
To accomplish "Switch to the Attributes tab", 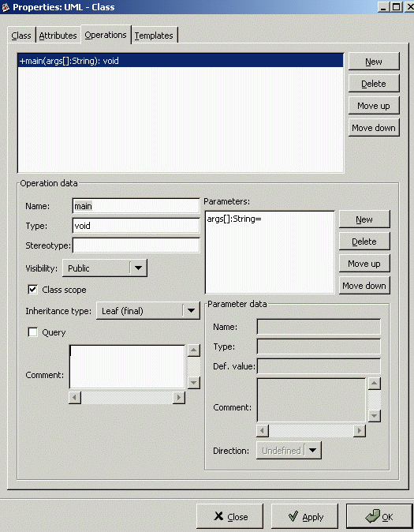I will [x=58, y=36].
